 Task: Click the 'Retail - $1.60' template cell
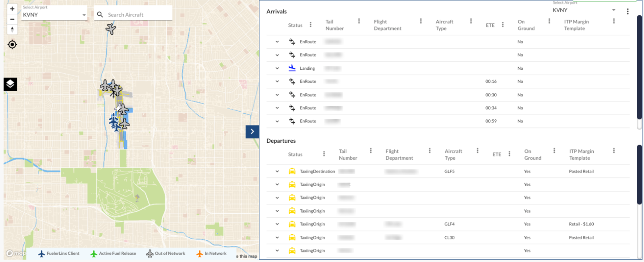[581, 224]
